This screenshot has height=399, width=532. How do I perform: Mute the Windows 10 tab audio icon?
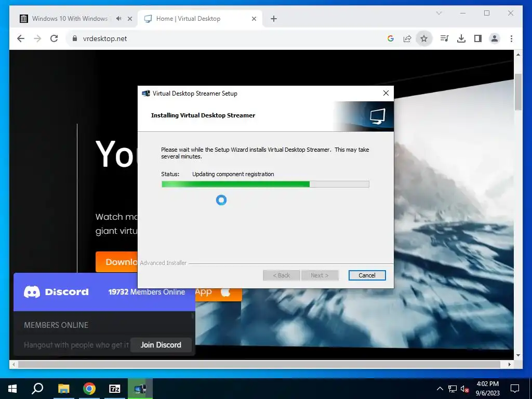pos(118,19)
